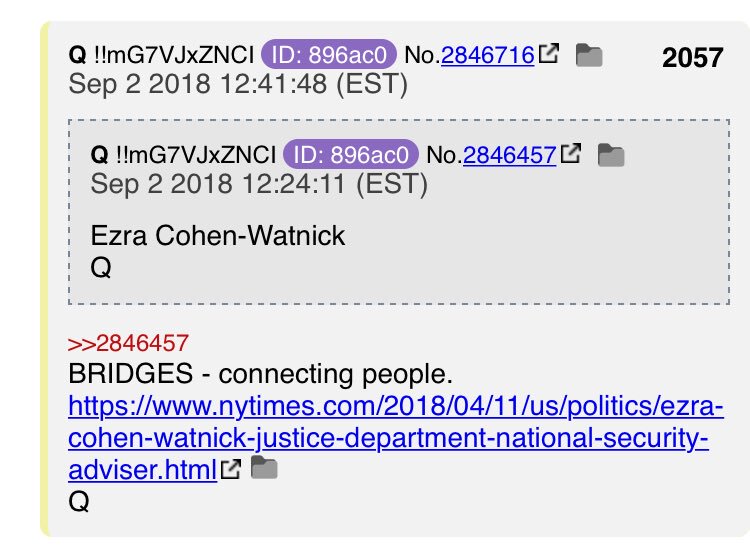The image size is (750, 554).
Task: Click external-link icon beside No.2846716
Action: click(x=548, y=53)
